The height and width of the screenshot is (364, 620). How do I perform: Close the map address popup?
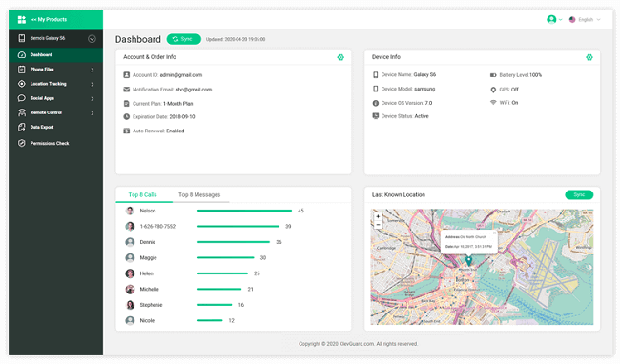tap(494, 233)
